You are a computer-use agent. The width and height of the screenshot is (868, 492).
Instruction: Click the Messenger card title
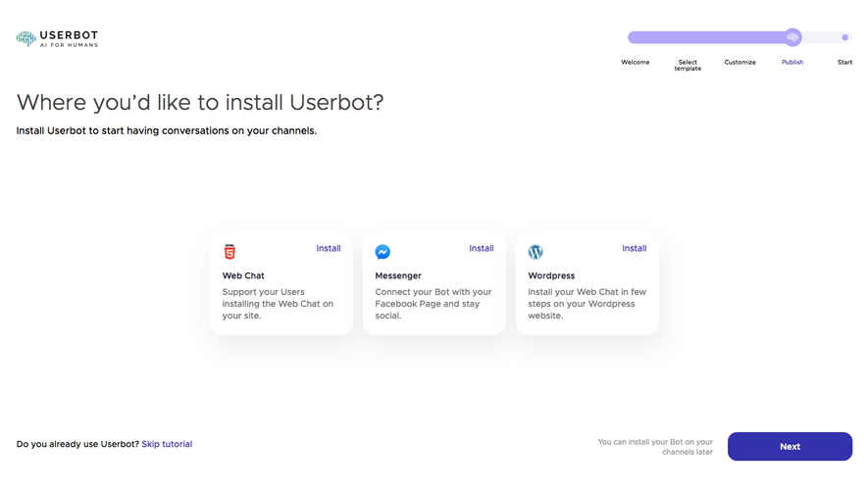coord(398,275)
